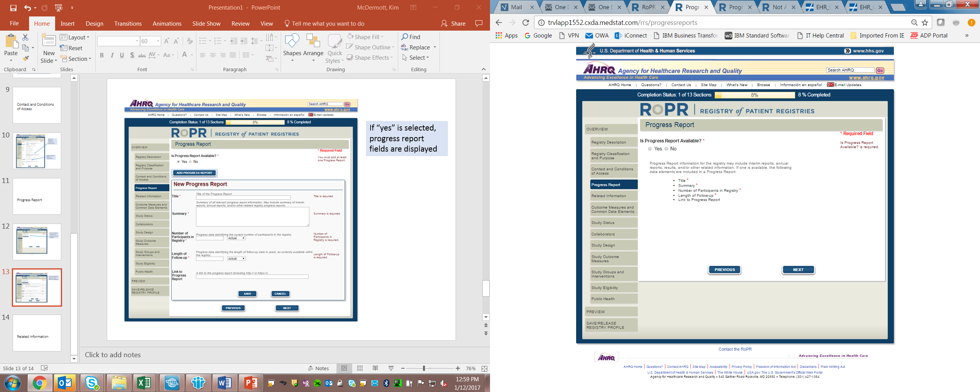Open the font size dropdown showing 60
The height and width of the screenshot is (392, 980).
[158, 41]
